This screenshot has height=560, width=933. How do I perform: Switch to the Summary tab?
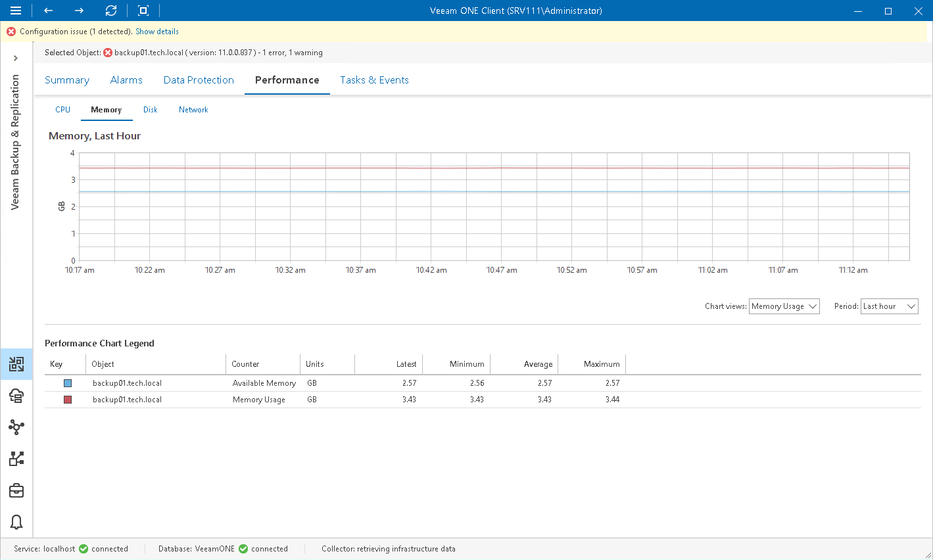click(x=67, y=80)
